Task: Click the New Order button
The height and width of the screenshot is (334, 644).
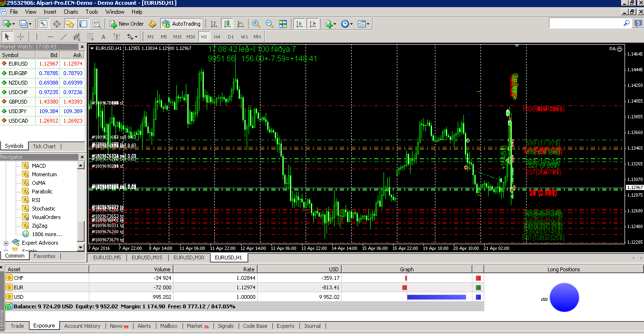Action: 127,24
